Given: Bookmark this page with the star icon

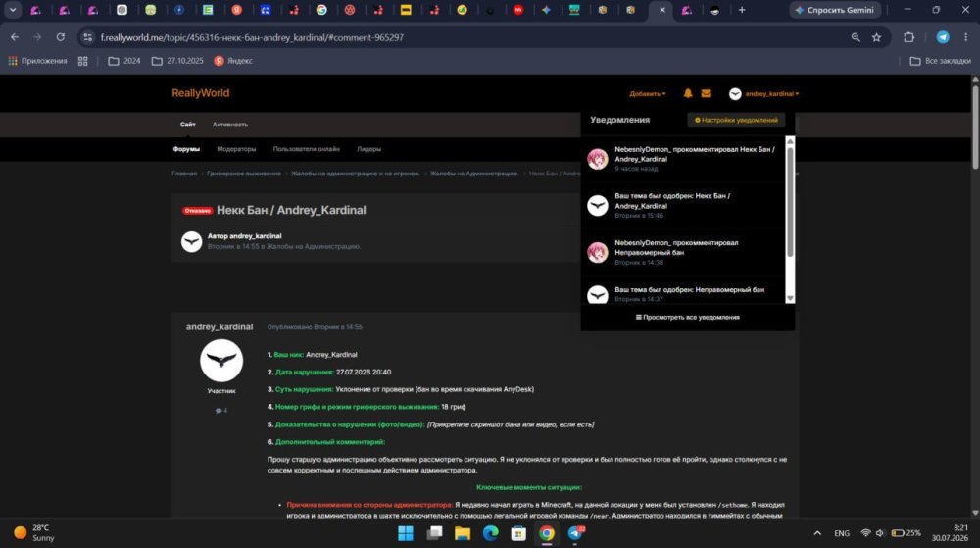Looking at the screenshot, I should pos(876,37).
